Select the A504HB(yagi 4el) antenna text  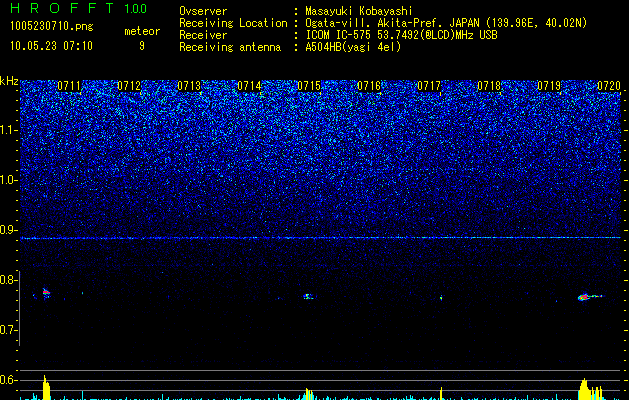tap(353, 47)
